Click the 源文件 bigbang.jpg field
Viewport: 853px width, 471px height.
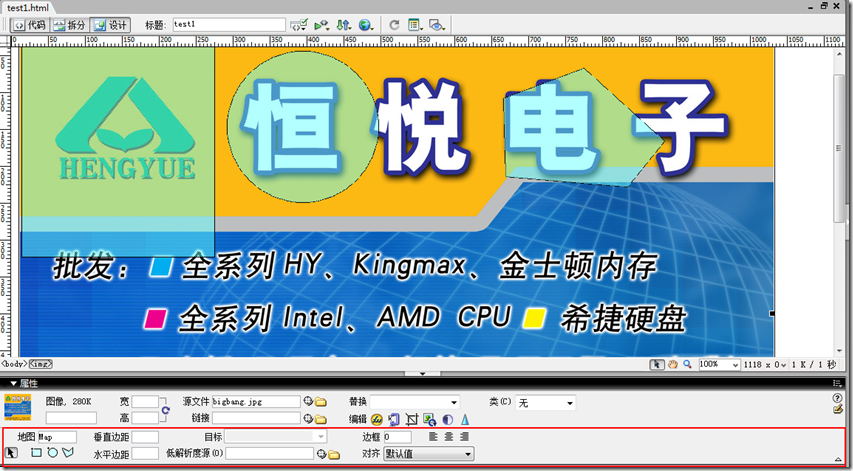[x=256, y=402]
